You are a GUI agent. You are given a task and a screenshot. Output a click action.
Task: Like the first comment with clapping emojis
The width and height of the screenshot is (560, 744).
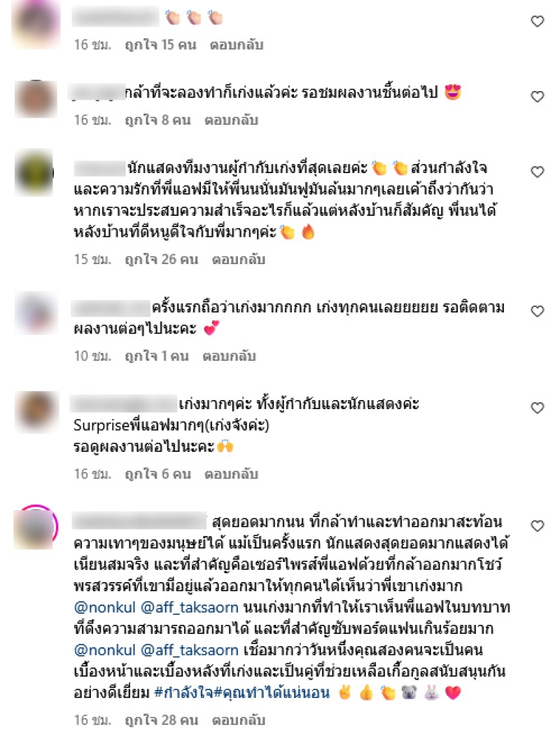point(537,21)
